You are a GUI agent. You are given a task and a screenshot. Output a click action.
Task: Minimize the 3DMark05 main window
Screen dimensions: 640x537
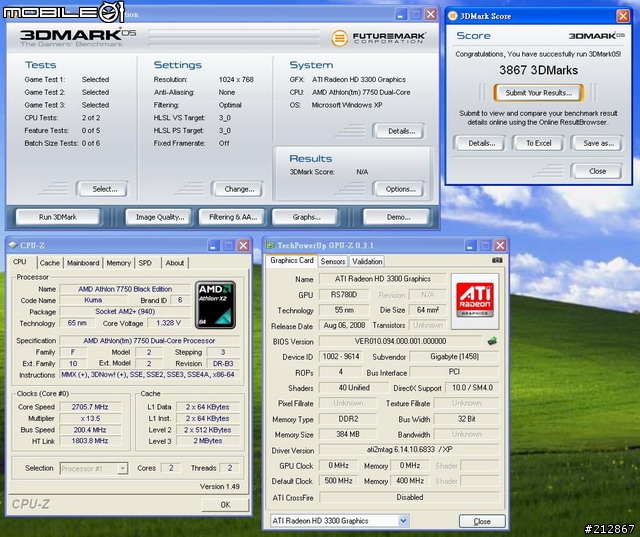[x=401, y=15]
